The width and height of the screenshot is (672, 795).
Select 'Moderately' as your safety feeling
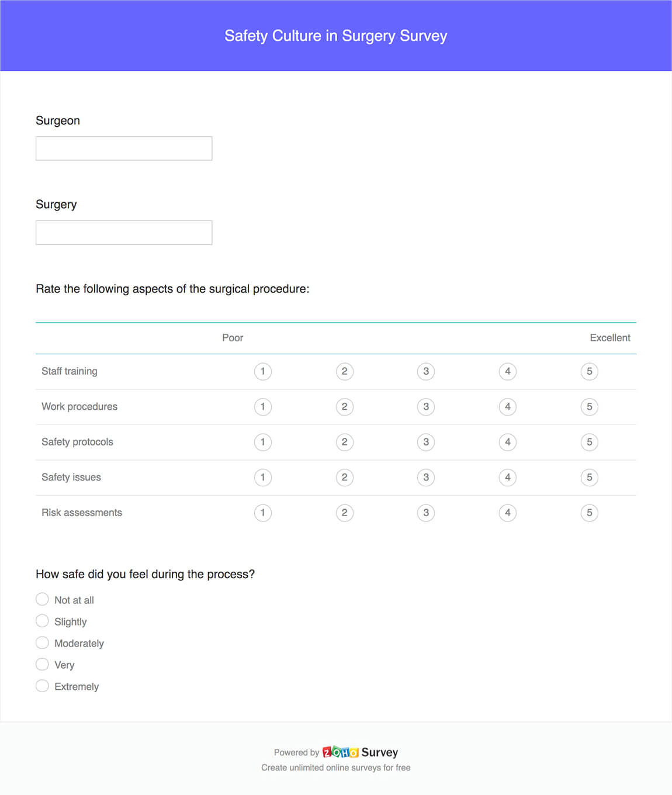42,642
